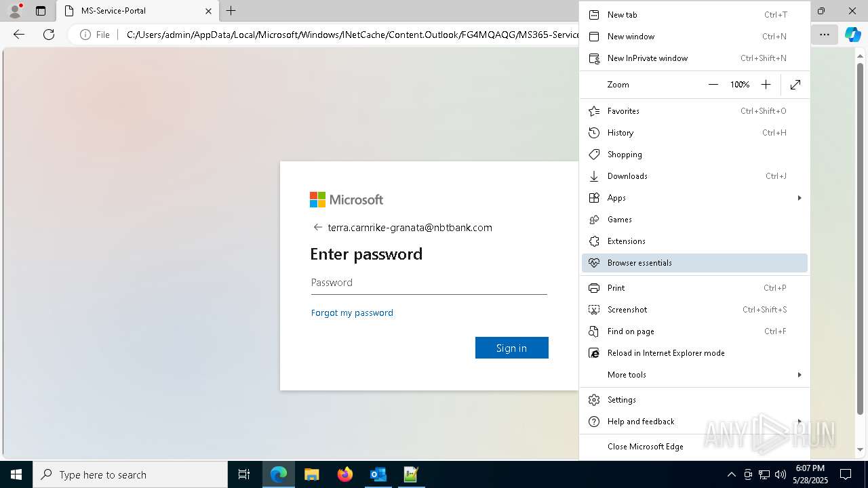Open the Windows Start menu
This screenshot has width=868, height=488.
pos(16,474)
